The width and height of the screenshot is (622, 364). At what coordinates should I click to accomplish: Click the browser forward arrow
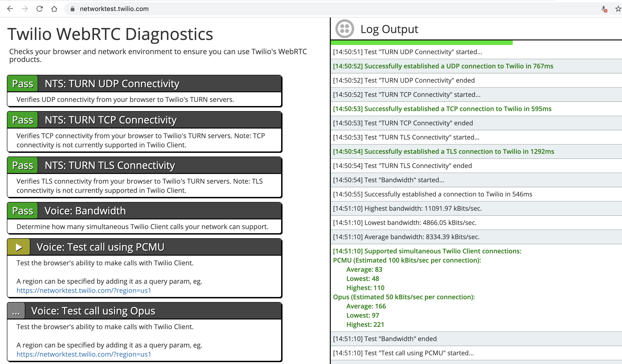pos(25,9)
